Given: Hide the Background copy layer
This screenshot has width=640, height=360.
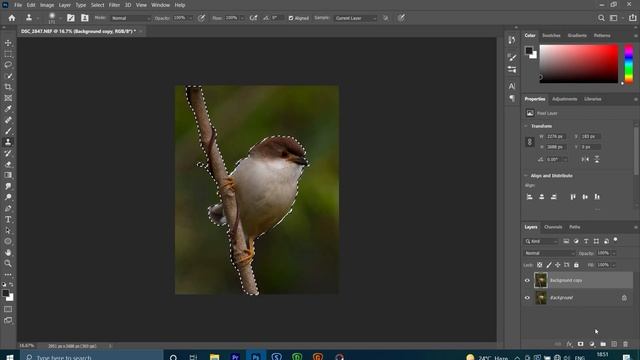Looking at the screenshot, I should point(527,280).
